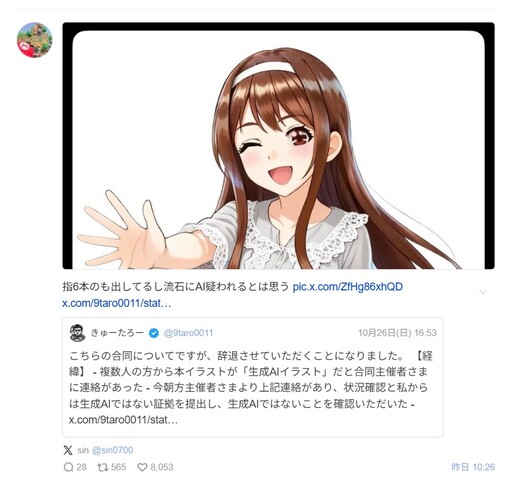Follow the gray x.com/9taro0011/stat… link inside quote

[123, 420]
